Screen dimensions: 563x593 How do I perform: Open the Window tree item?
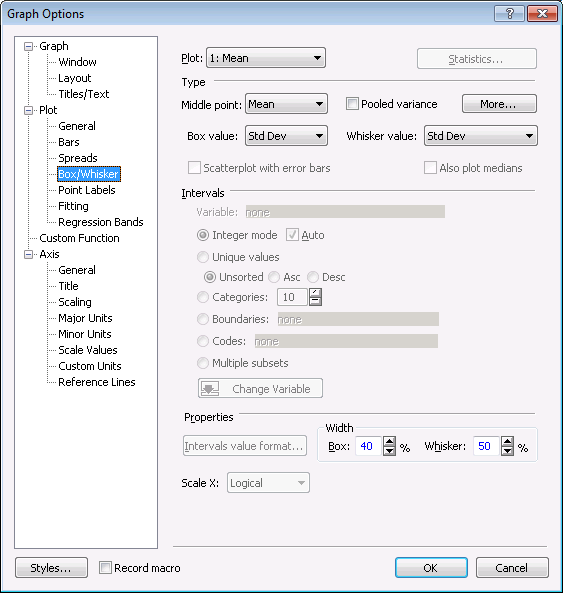pos(77,62)
